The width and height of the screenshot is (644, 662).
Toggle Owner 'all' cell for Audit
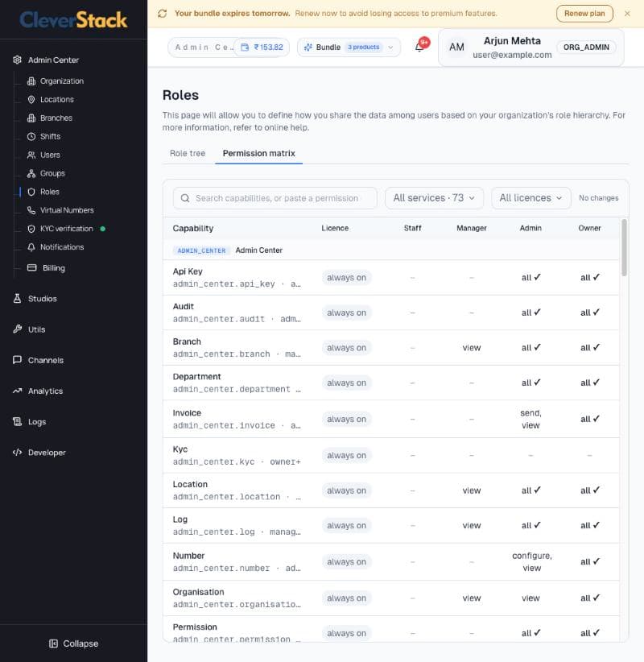coord(589,312)
